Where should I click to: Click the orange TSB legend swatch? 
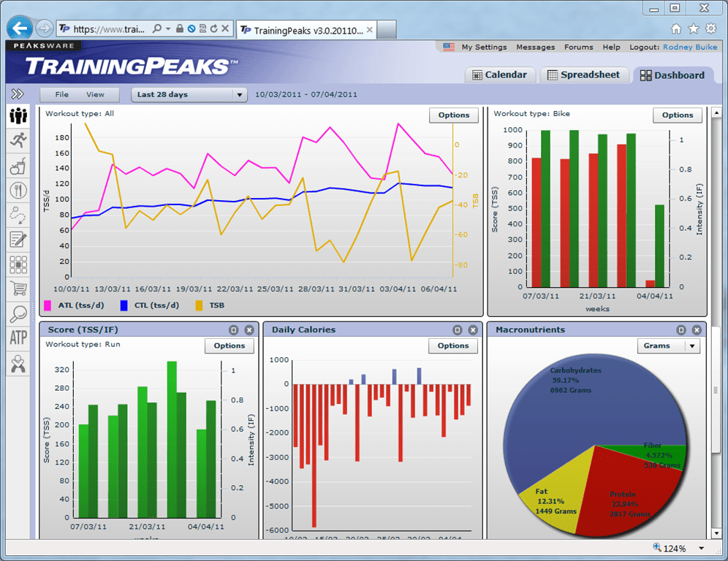click(x=199, y=305)
